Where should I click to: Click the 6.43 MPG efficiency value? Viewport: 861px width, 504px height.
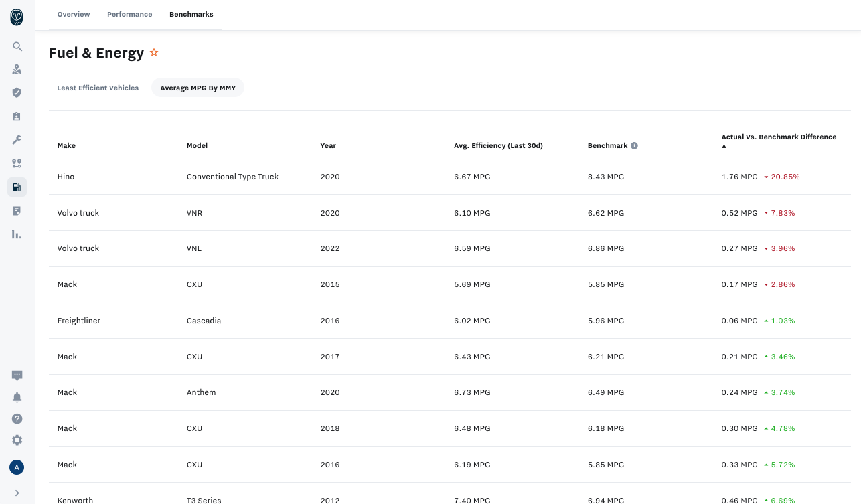click(472, 357)
